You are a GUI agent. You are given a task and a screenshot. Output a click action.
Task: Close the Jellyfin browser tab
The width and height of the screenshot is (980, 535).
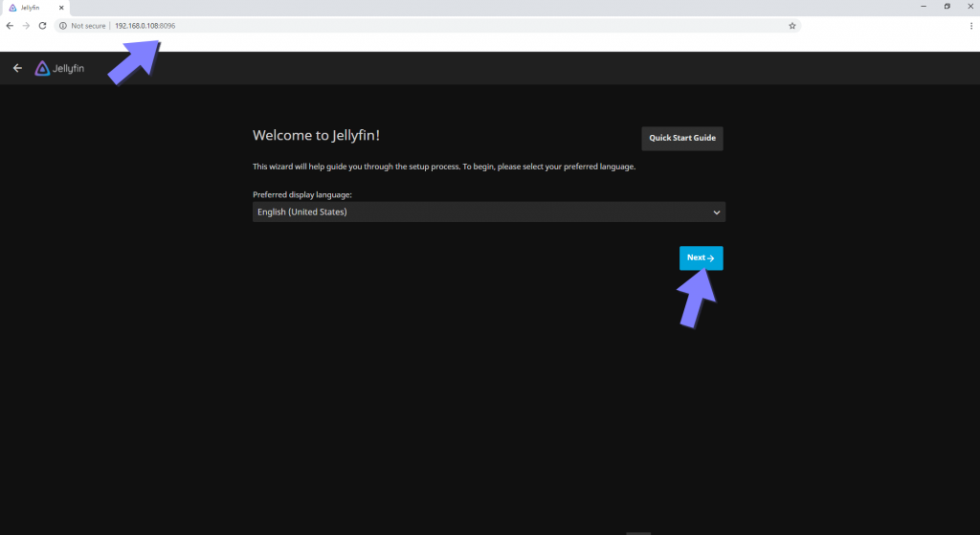coord(61,8)
